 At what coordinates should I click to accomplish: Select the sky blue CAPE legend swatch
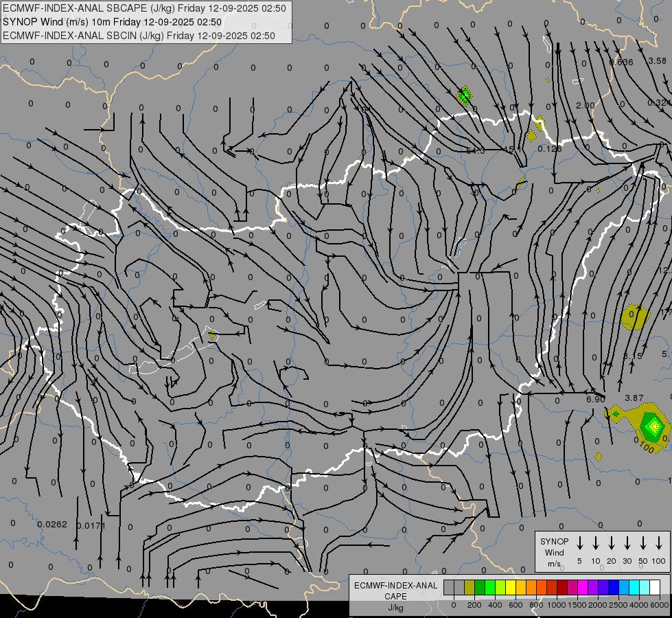[x=623, y=588]
